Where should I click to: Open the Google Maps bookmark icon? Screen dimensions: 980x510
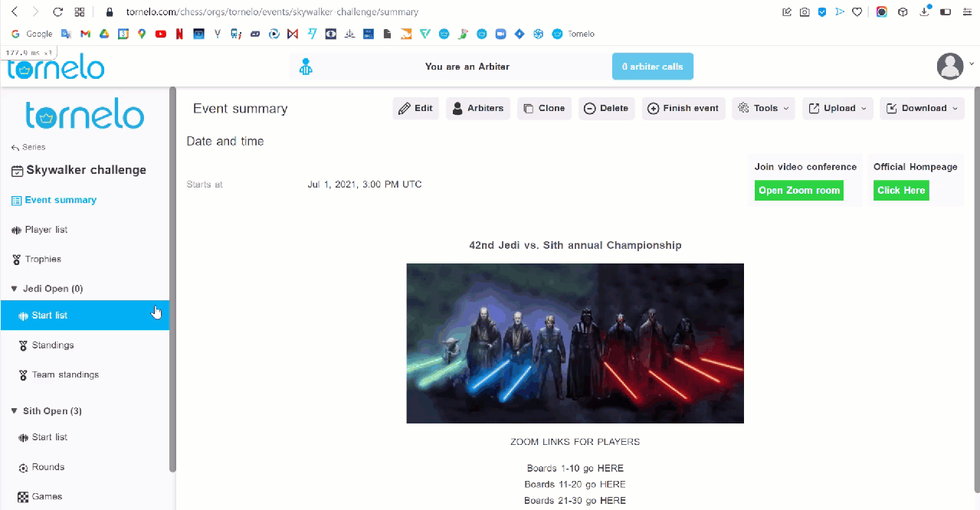pyautogui.click(x=142, y=34)
